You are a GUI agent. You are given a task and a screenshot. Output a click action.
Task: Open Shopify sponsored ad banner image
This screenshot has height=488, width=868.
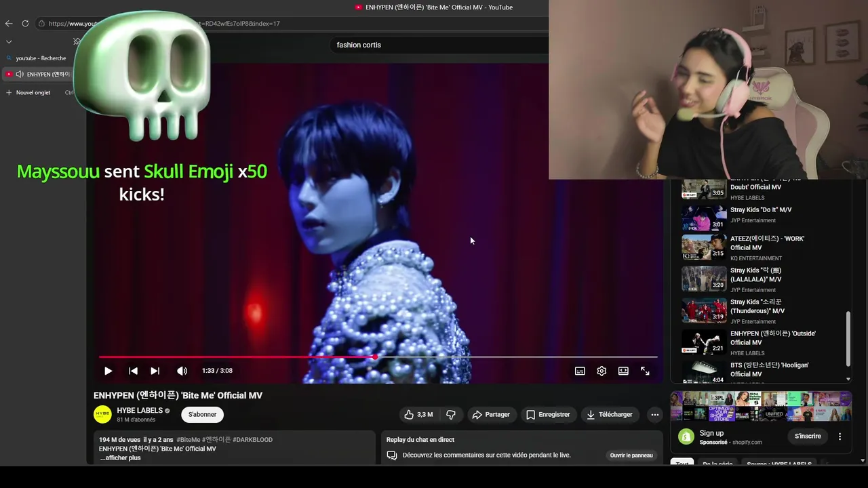click(761, 407)
